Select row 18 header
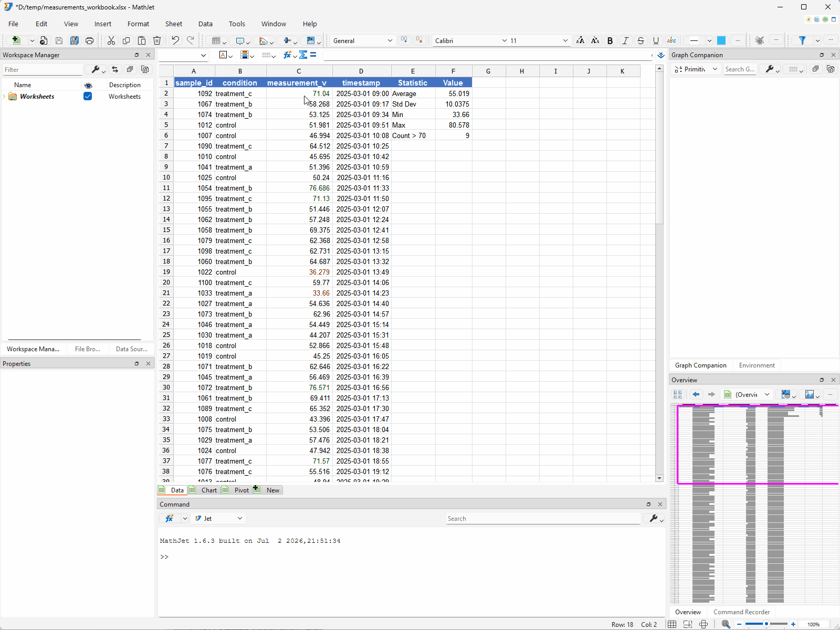 point(166,261)
